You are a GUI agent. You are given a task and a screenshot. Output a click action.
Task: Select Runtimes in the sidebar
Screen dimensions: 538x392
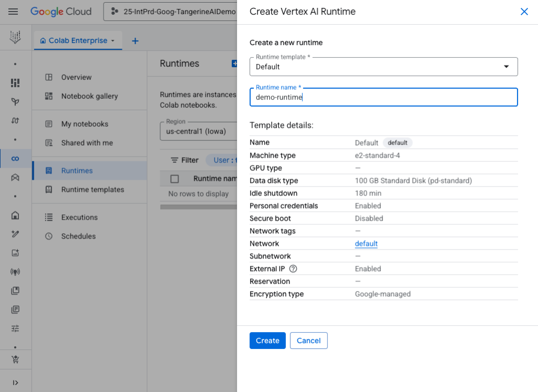pyautogui.click(x=89, y=171)
